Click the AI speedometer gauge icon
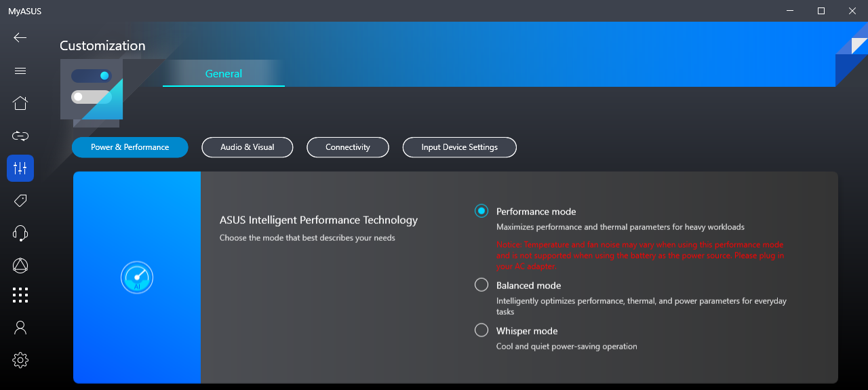Screen dimensions: 868x390 [137, 277]
